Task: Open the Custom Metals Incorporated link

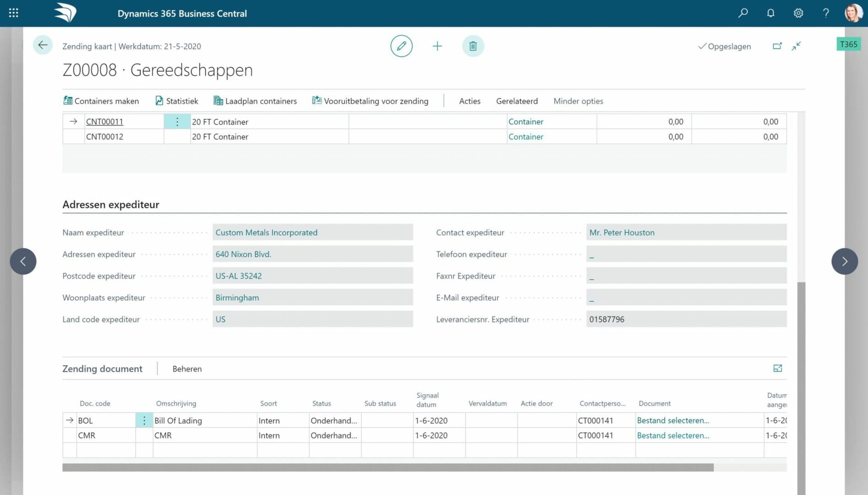Action: click(266, 233)
